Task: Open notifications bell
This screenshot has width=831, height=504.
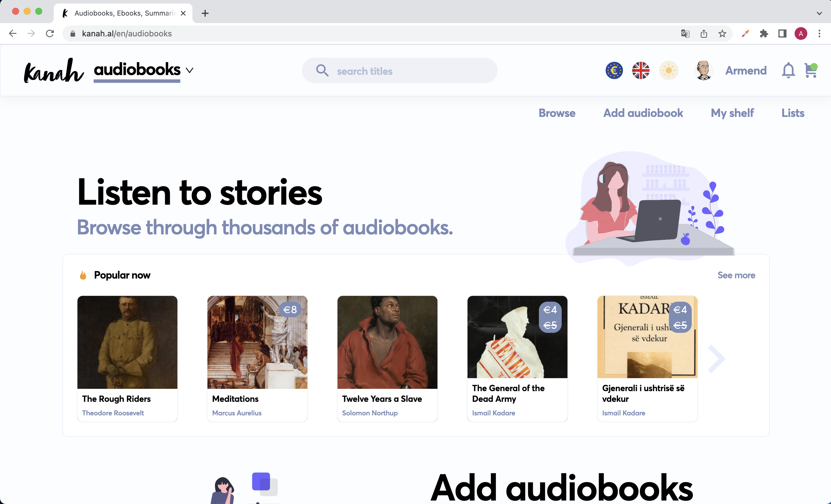Action: [788, 71]
